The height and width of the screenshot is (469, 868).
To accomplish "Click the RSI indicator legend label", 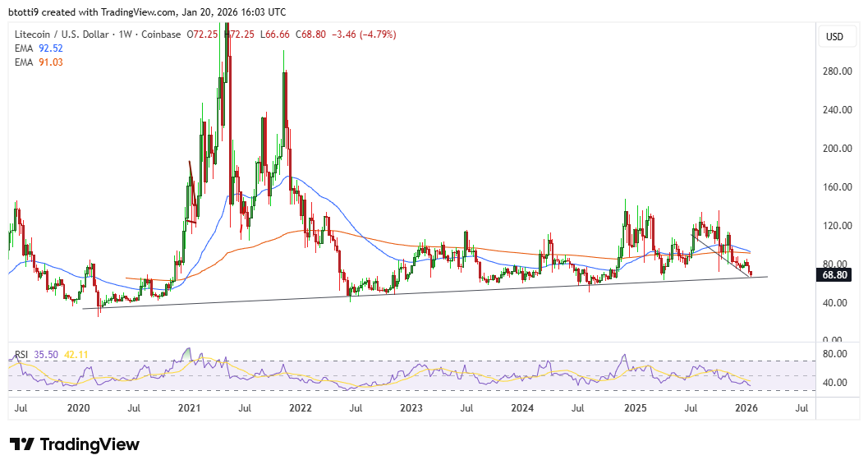I will (x=22, y=354).
